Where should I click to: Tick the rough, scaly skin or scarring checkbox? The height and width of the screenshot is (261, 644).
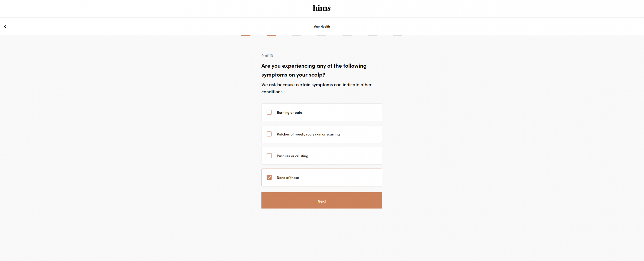coord(269,134)
